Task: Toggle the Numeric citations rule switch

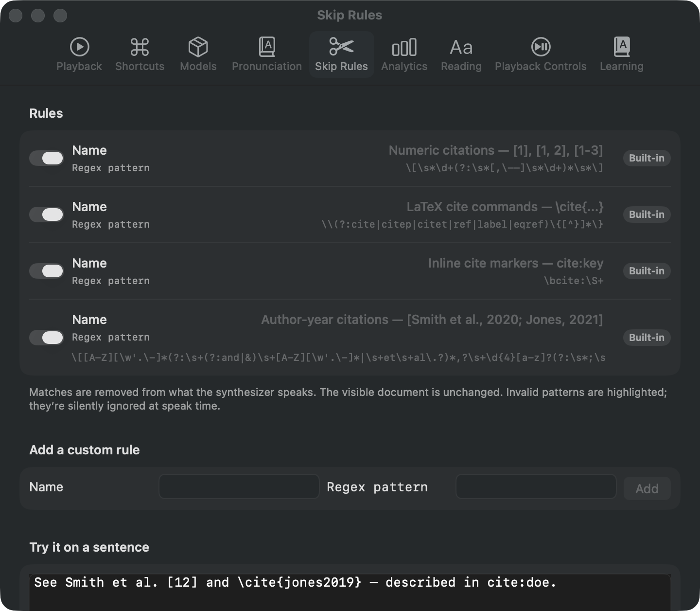Action: pyautogui.click(x=47, y=158)
